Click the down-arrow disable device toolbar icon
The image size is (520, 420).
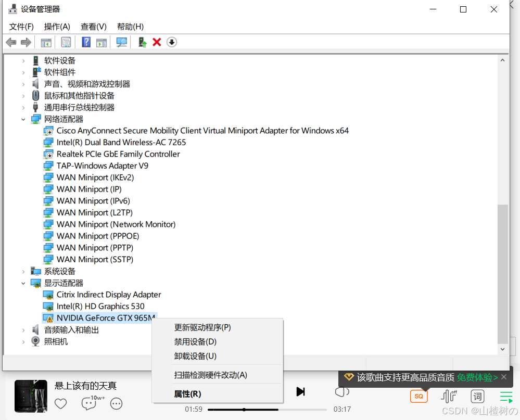point(171,42)
